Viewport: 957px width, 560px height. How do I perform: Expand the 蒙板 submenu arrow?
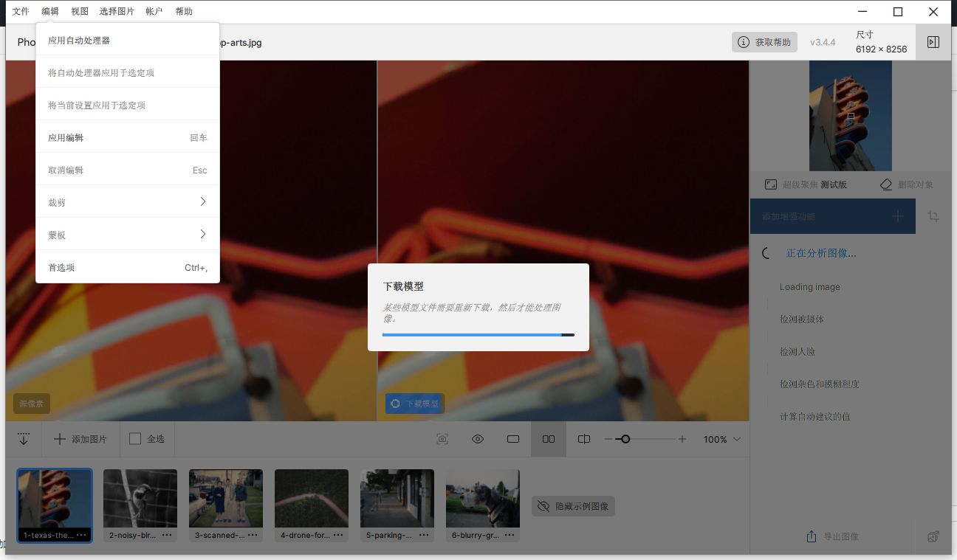pyautogui.click(x=203, y=234)
